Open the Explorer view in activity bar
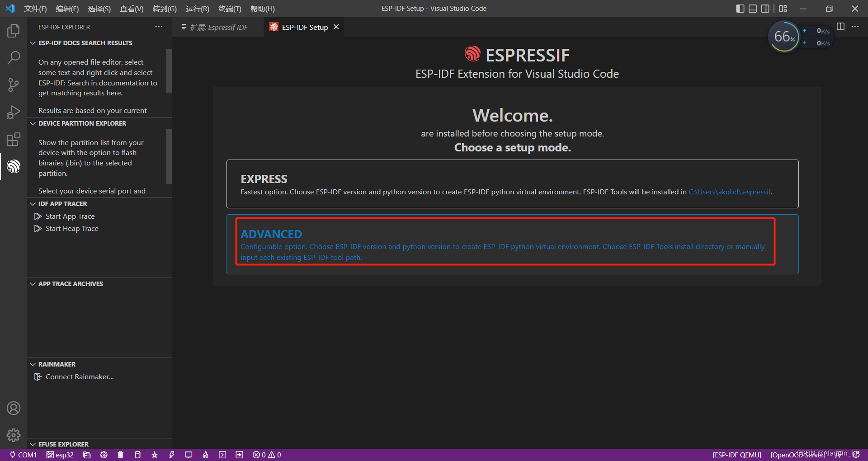 [14, 31]
